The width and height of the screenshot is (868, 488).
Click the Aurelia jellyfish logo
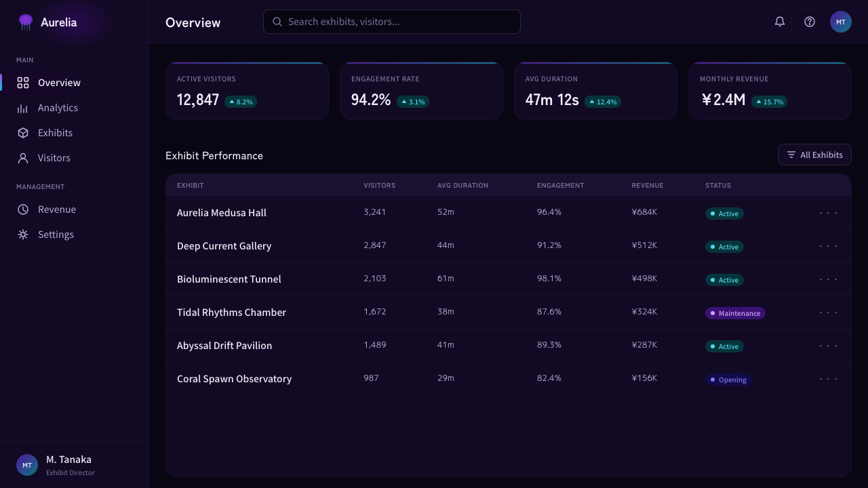pyautogui.click(x=26, y=22)
